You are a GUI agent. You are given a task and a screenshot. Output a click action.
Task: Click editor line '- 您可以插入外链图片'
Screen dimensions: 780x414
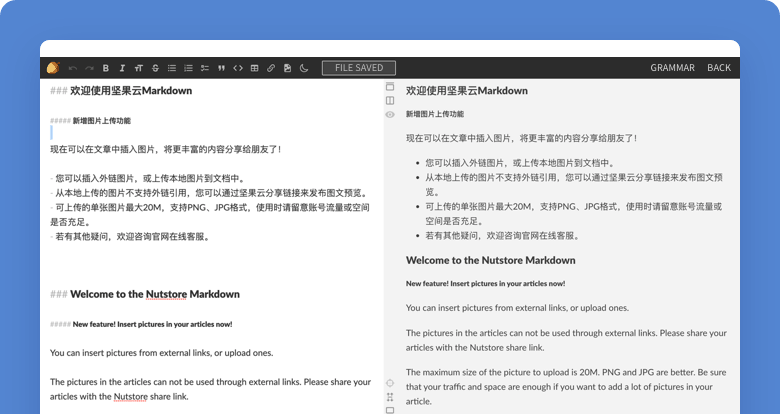click(148, 178)
